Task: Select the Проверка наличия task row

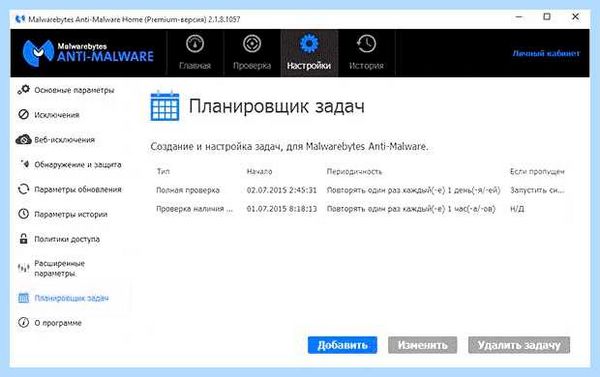Action: click(360, 209)
